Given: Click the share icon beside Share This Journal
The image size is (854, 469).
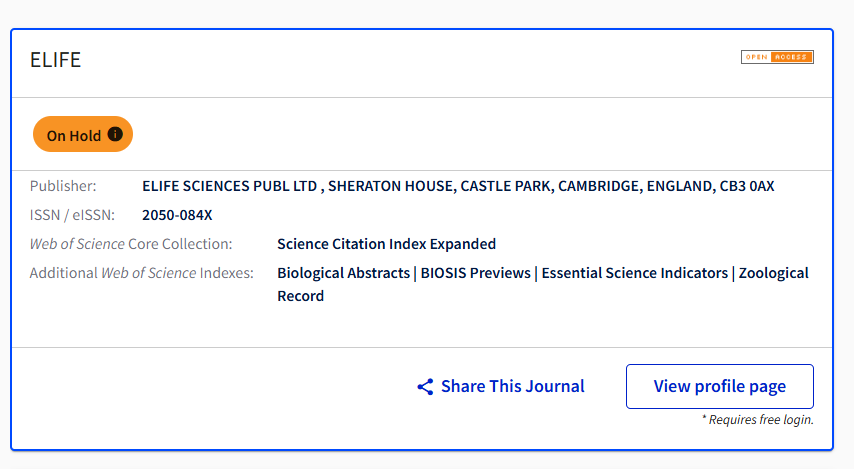Looking at the screenshot, I should [x=425, y=387].
